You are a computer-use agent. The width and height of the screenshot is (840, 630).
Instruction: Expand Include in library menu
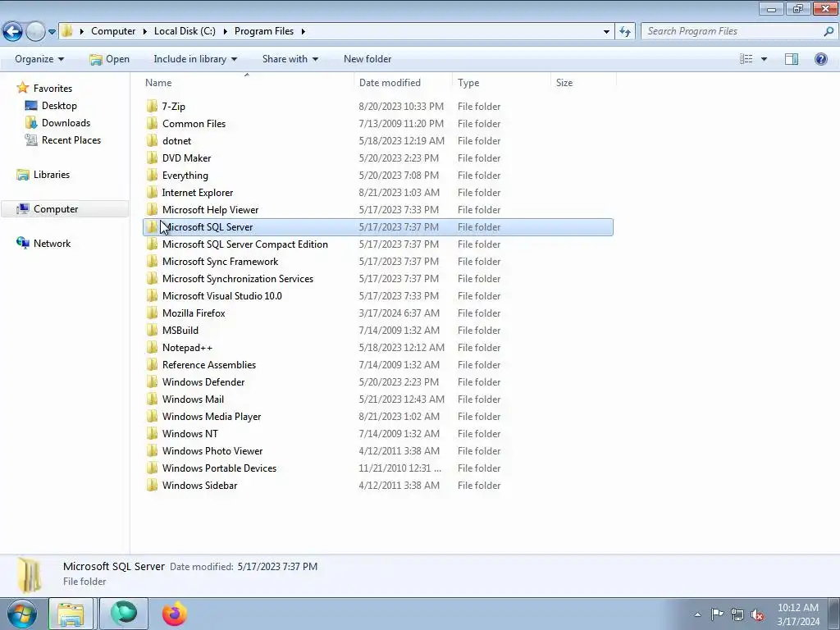click(x=195, y=59)
